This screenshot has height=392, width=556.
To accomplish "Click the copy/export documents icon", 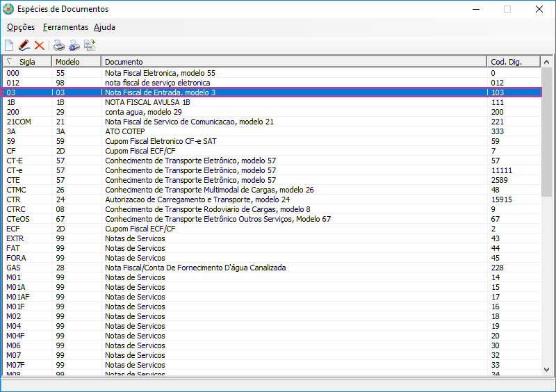I will click(x=90, y=46).
